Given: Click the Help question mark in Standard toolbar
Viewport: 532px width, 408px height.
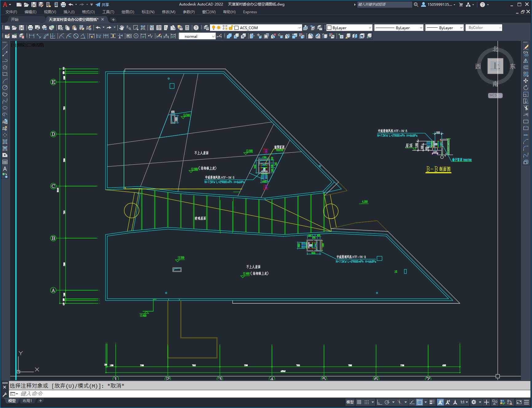Looking at the screenshot, I should pos(196,28).
